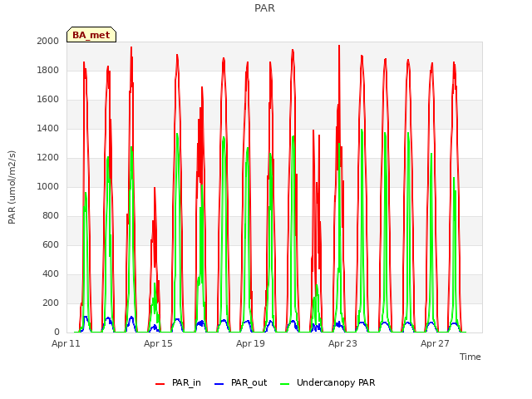Screen dimensions: 532x399
Task: Click the Apr 23 x-axis label
Action: point(342,343)
